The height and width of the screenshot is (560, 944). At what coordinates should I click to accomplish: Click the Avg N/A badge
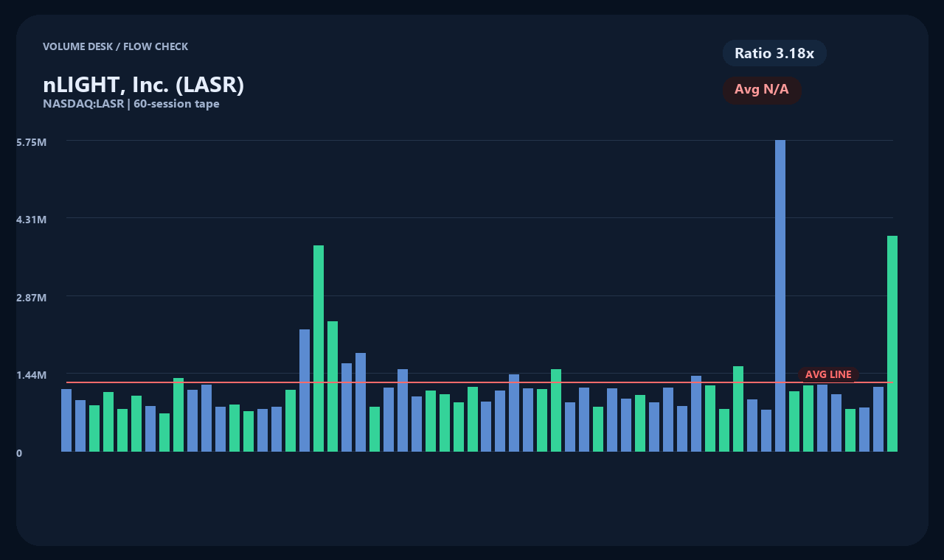pyautogui.click(x=762, y=90)
